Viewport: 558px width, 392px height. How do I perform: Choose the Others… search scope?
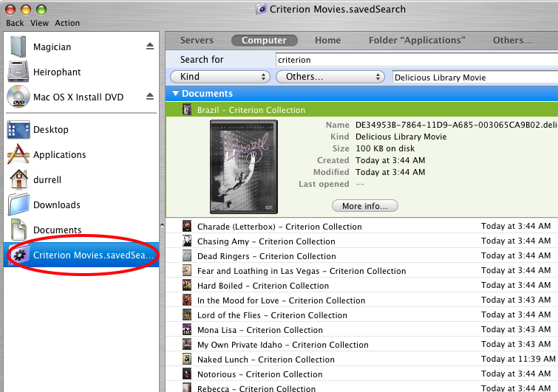point(512,40)
